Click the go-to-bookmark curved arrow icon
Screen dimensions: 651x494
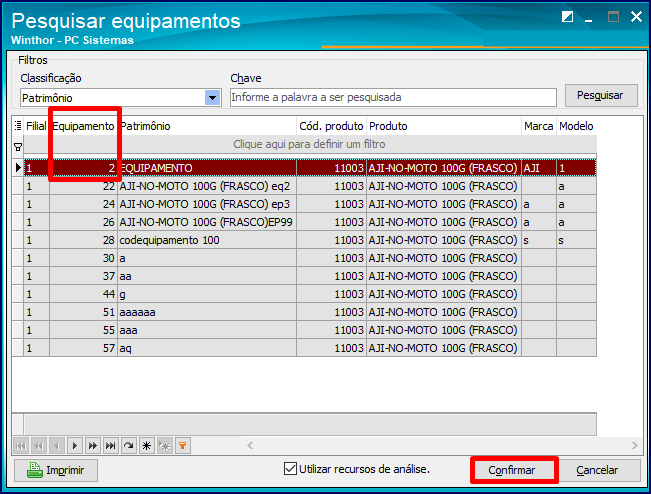coord(129,446)
